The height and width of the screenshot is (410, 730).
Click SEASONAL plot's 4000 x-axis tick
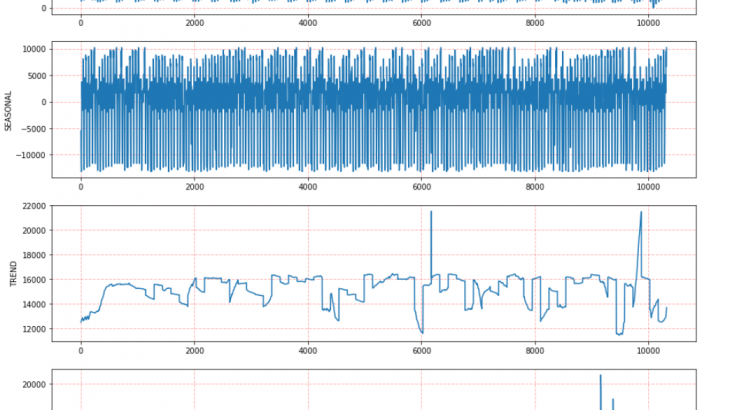point(308,187)
